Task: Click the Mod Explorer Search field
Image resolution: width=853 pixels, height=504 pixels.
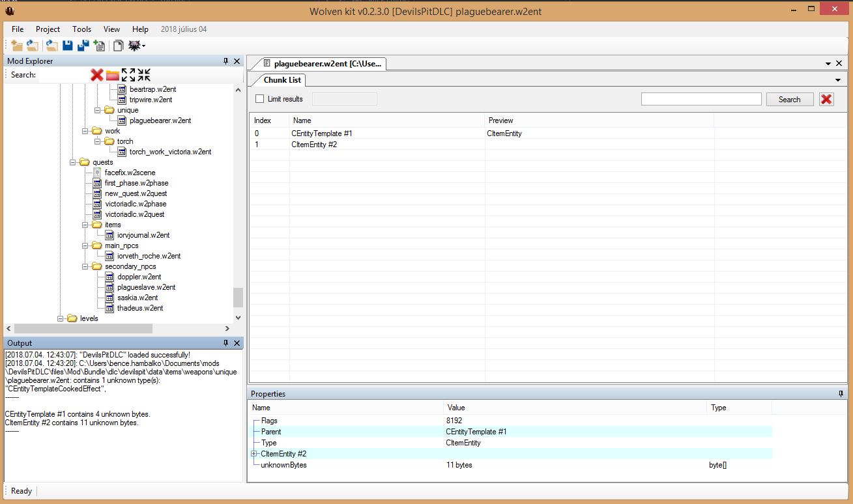Action: [x=64, y=75]
